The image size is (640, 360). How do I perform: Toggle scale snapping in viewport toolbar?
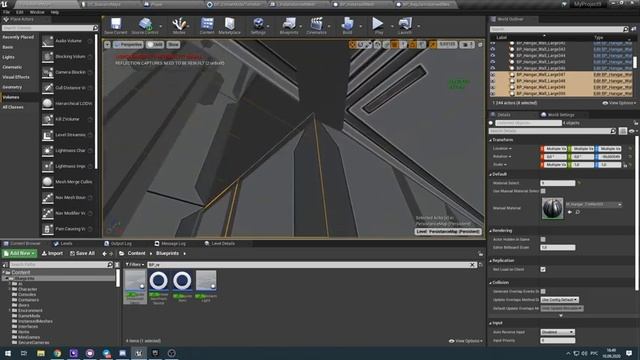coord(433,44)
